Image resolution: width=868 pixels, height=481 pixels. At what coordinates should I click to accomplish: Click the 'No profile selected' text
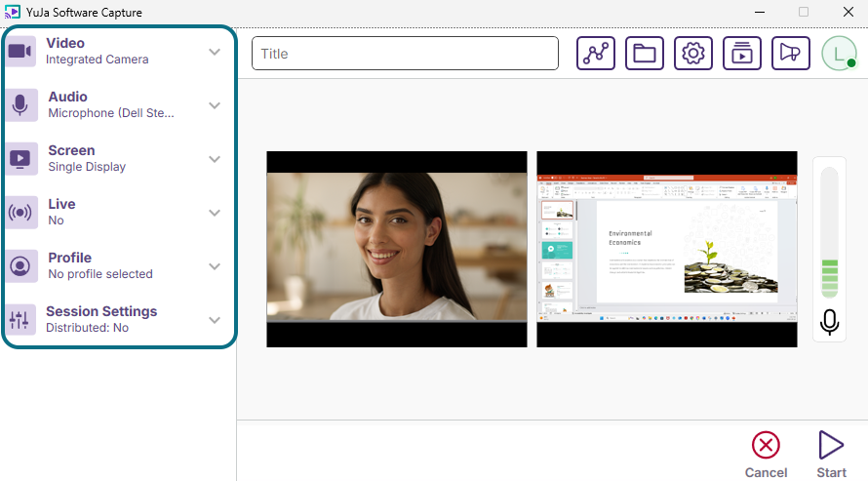(100, 274)
